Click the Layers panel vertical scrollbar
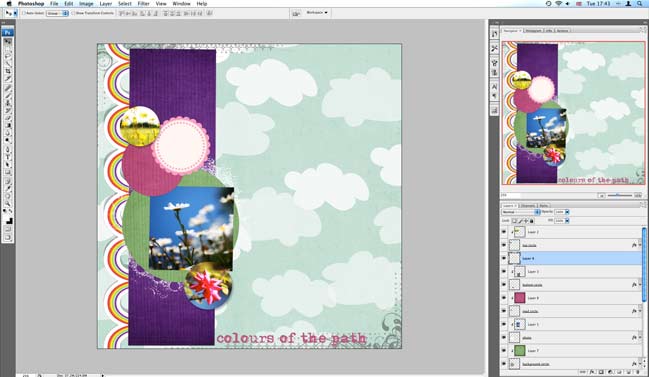This screenshot has width=649, height=377. click(x=644, y=265)
